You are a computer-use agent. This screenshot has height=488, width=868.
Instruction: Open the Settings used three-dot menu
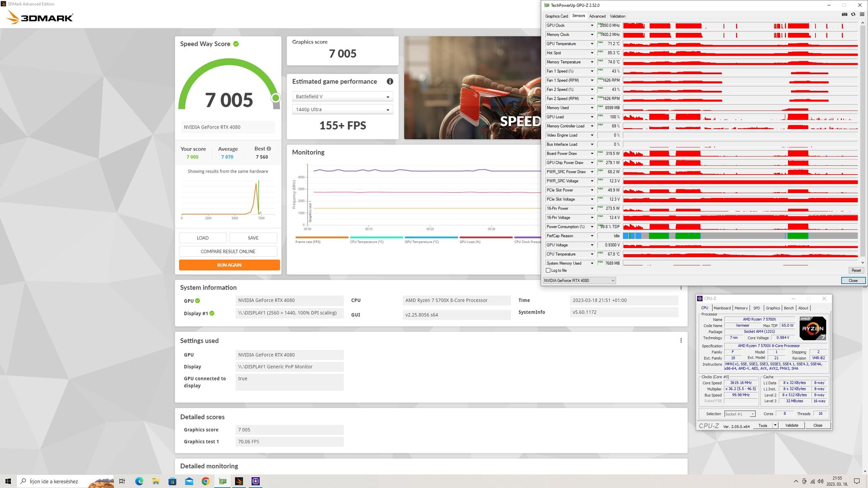click(681, 341)
